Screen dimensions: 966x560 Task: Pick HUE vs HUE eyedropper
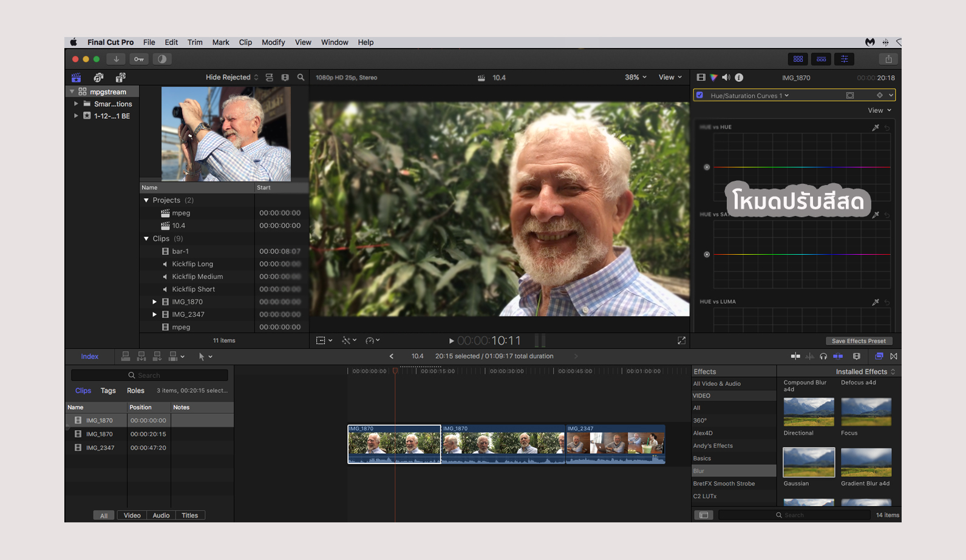coord(876,127)
